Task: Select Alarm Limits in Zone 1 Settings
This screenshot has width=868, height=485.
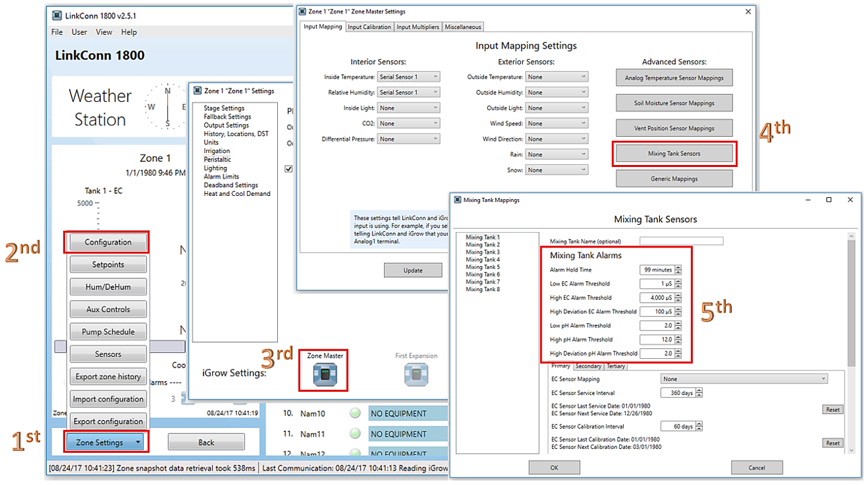Action: click(x=222, y=176)
